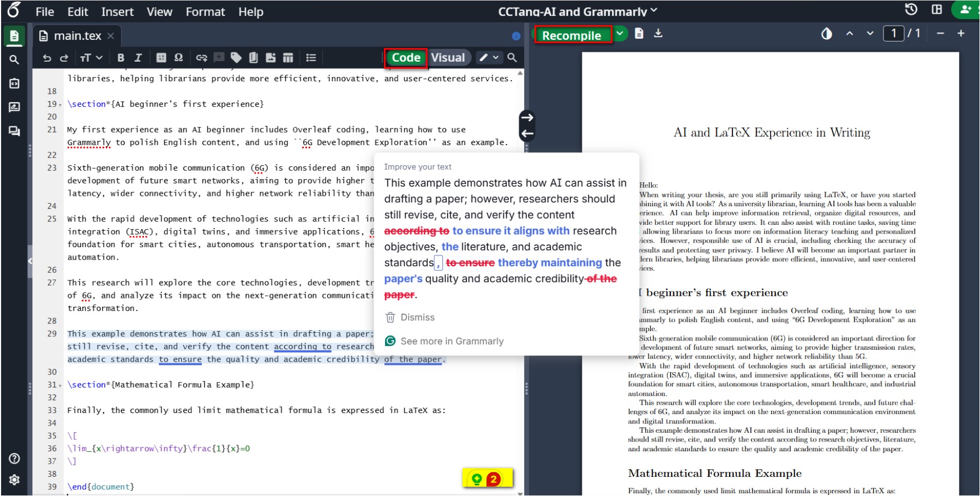This screenshot has height=496, width=980.
Task: Switch to Code editor mode
Action: [406, 58]
